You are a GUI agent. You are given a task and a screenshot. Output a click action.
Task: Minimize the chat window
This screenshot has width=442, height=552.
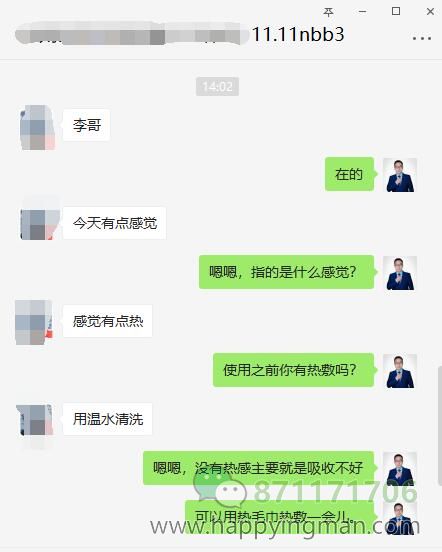(x=362, y=12)
